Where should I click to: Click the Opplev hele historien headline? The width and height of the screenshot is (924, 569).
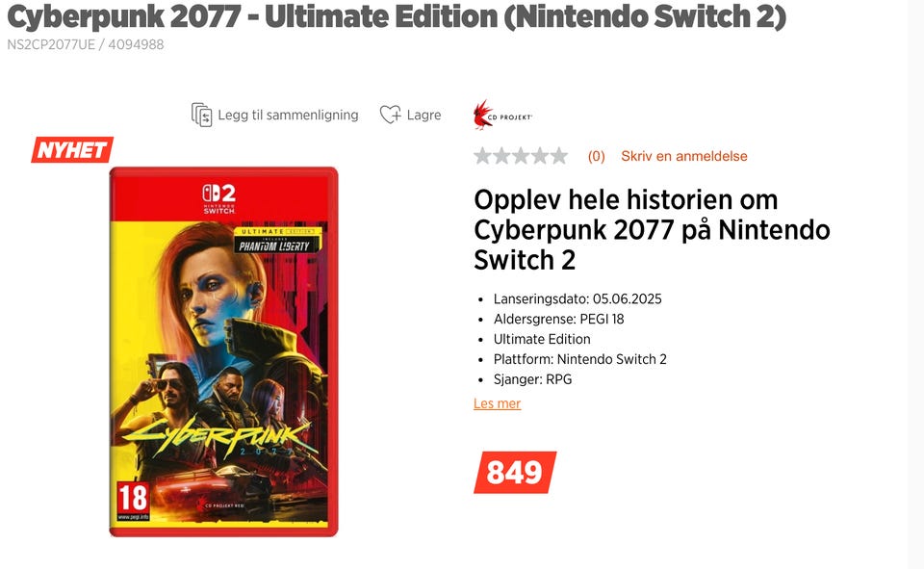pos(652,230)
